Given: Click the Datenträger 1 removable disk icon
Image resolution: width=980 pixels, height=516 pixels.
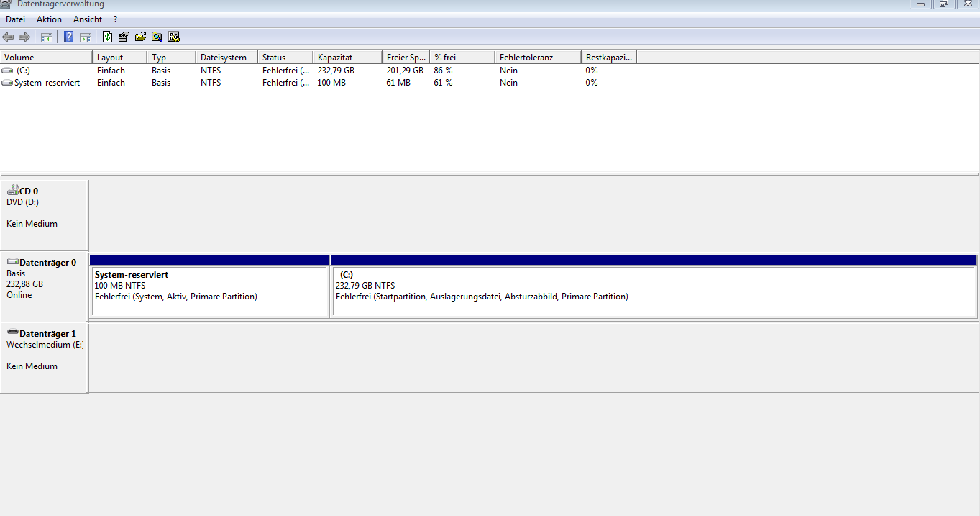Looking at the screenshot, I should [12, 333].
